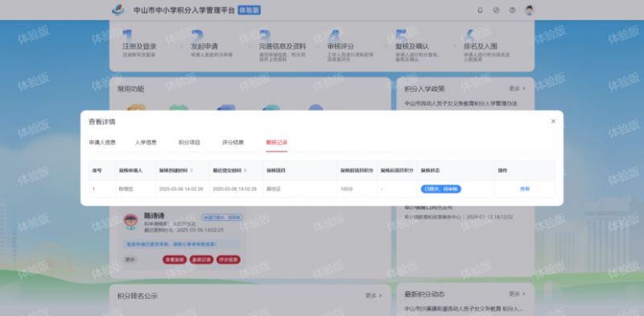Open the 入学信息 tab
Screen dimensions: 644x316
pyautogui.click(x=146, y=143)
